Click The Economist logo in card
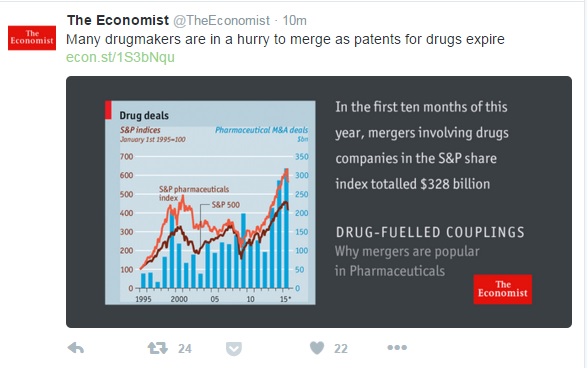This screenshot has height=368, width=588. (502, 289)
